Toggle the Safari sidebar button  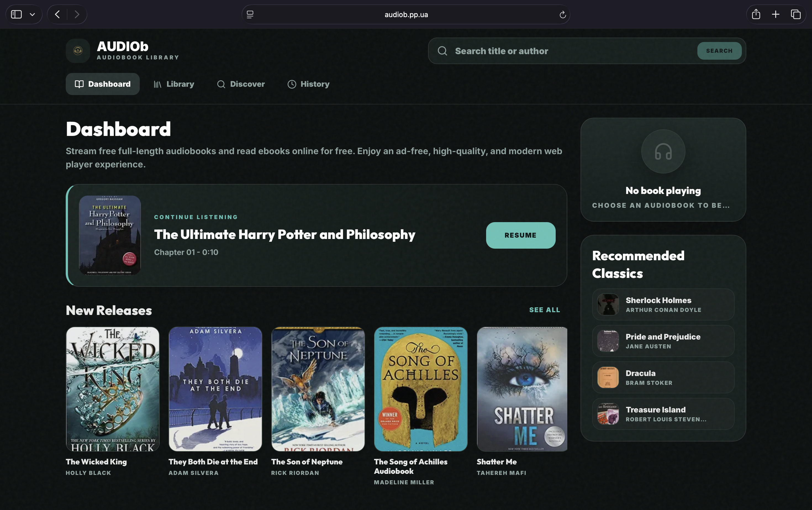pyautogui.click(x=16, y=14)
